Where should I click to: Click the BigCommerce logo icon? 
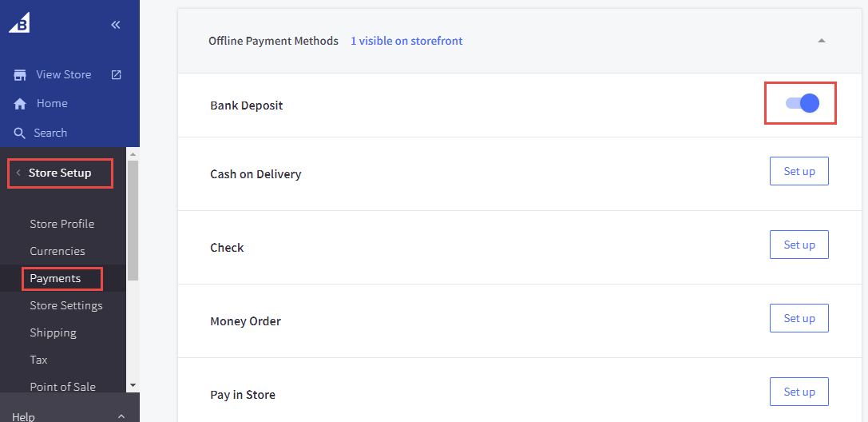click(x=19, y=24)
